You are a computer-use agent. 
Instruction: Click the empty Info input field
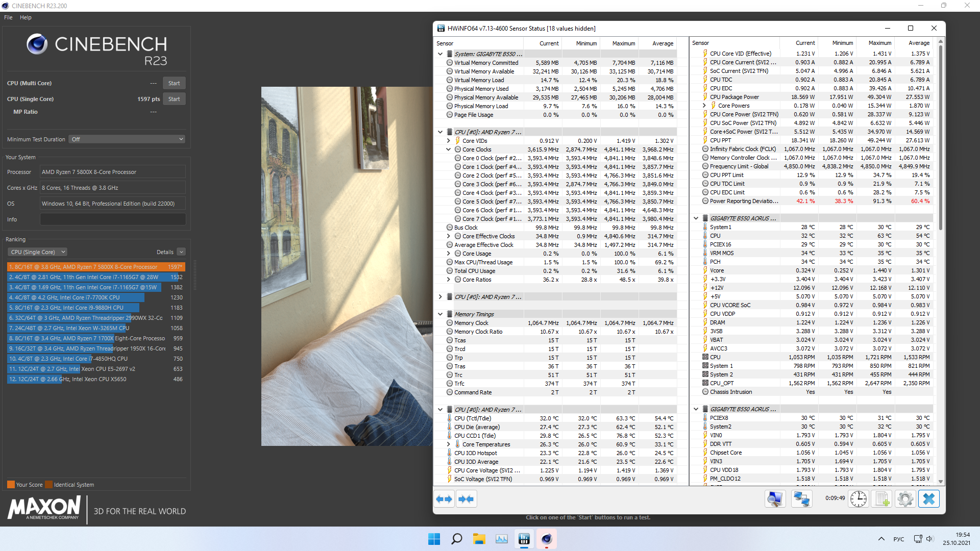click(x=112, y=219)
